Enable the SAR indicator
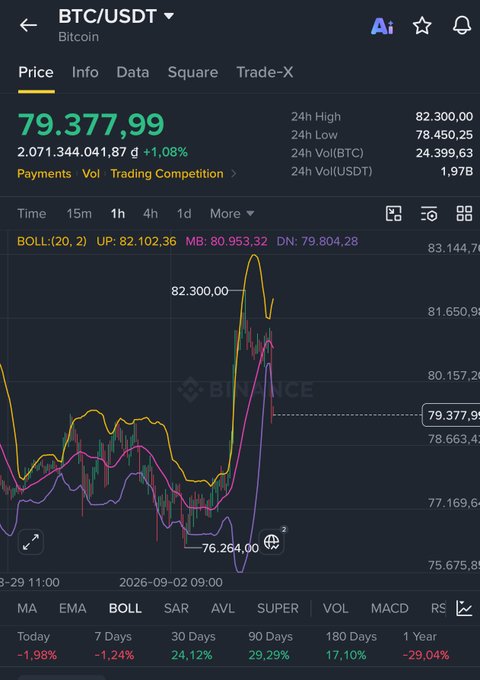 click(x=176, y=608)
